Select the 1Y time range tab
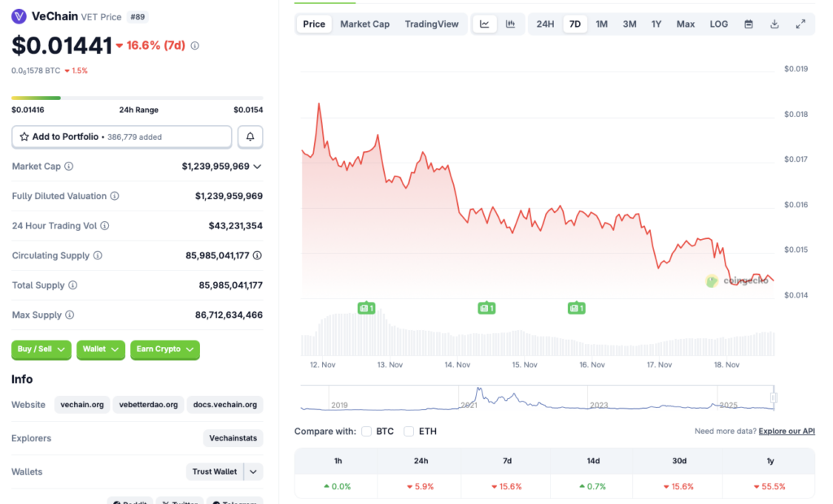833x504 pixels. [656, 24]
